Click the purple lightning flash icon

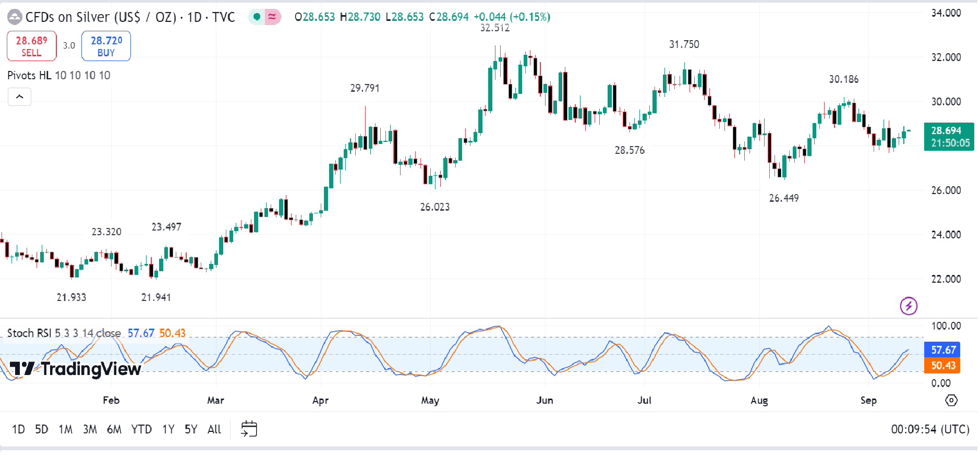[909, 306]
